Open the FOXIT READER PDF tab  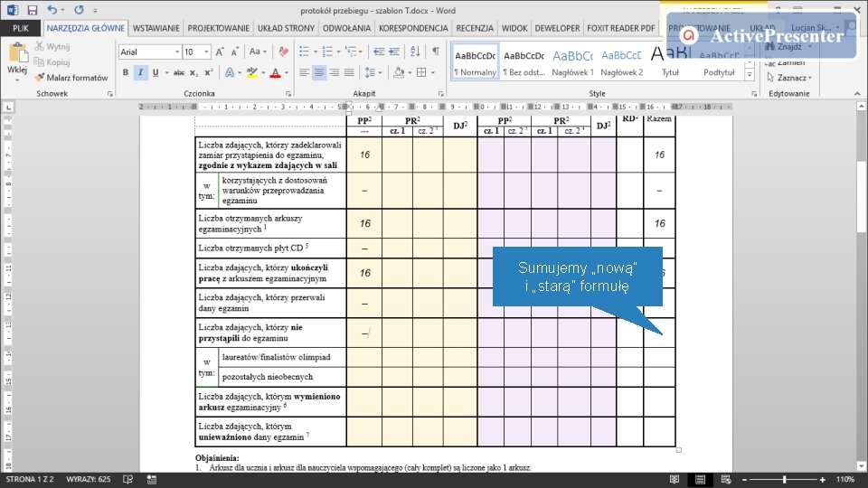(620, 28)
